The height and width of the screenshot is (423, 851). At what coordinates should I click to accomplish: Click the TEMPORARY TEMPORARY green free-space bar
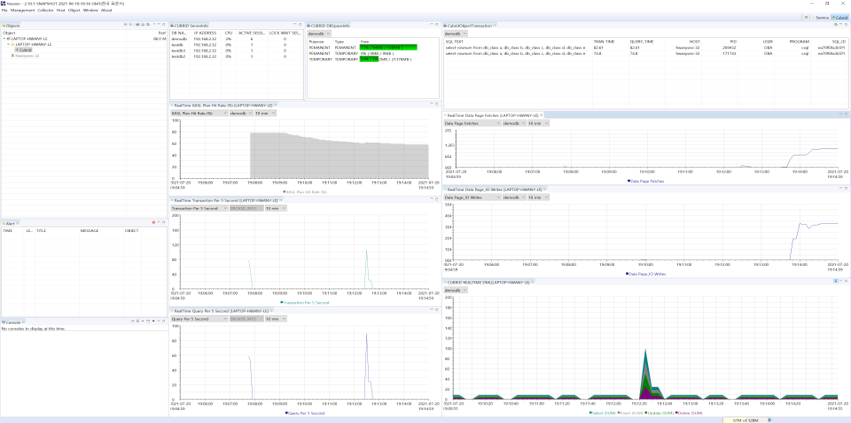(369, 59)
